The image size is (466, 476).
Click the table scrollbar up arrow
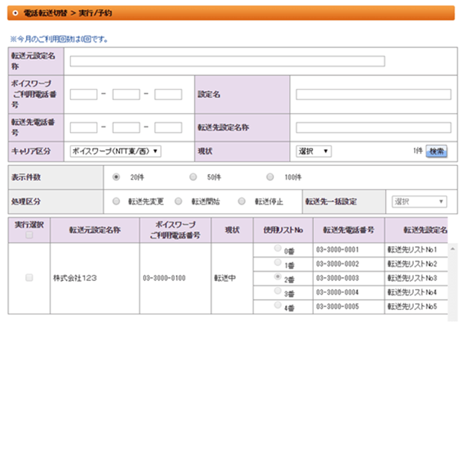pyautogui.click(x=453, y=249)
